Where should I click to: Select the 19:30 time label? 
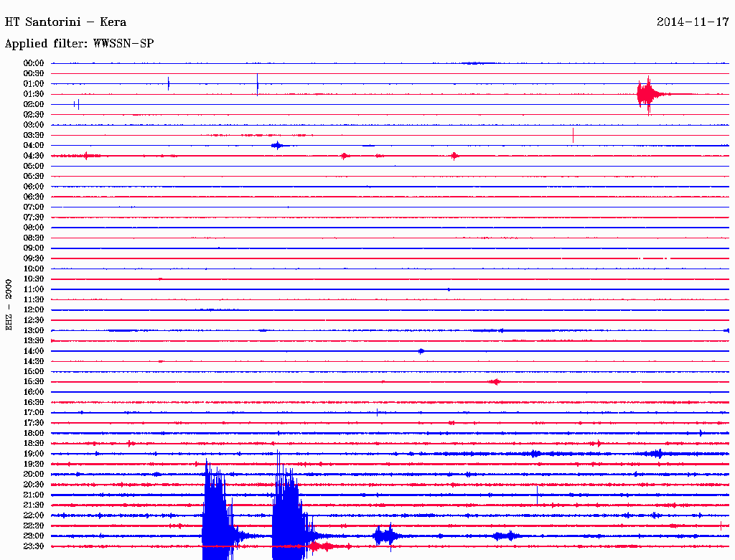34,464
